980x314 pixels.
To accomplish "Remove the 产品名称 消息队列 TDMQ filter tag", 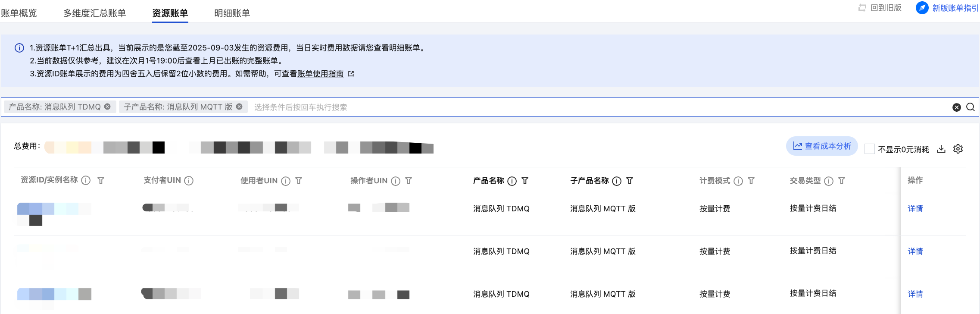I will 107,107.
